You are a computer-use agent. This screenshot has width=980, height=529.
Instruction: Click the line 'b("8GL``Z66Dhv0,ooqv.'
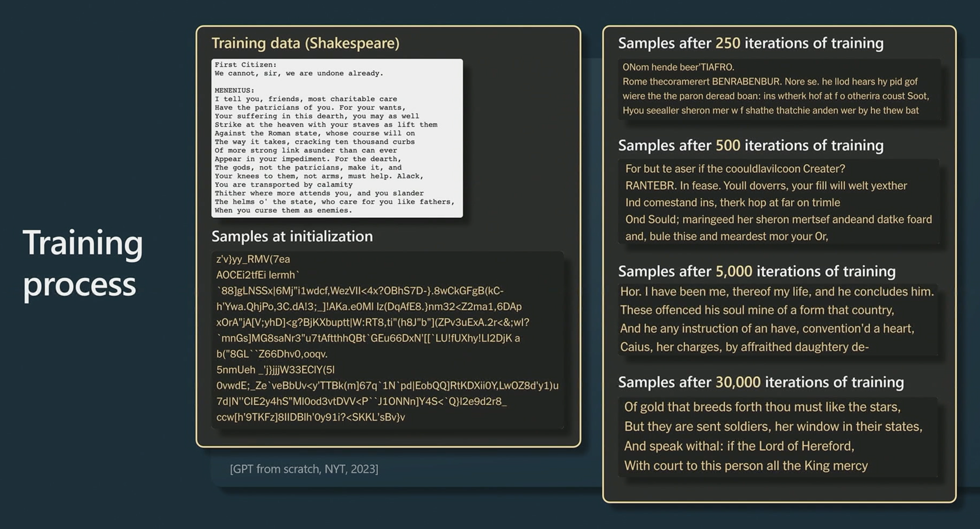coord(272,354)
